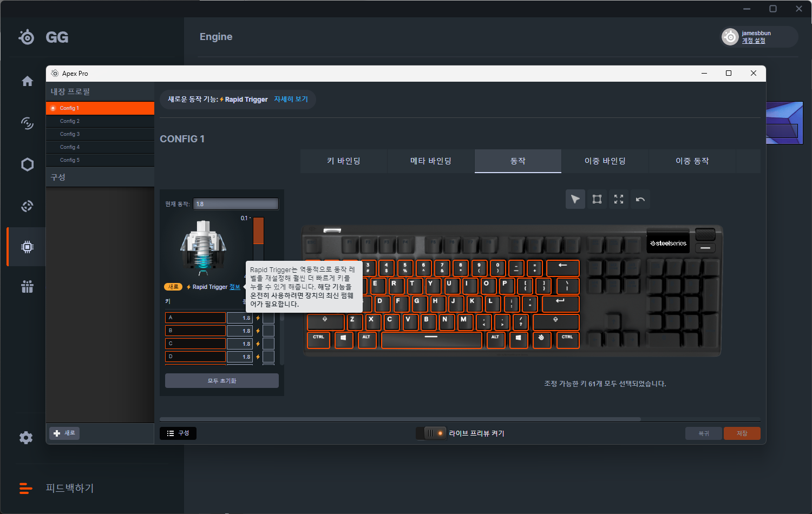Click 자세히 보기 Rapid Trigger link
Image resolution: width=812 pixels, height=514 pixels.
(291, 100)
